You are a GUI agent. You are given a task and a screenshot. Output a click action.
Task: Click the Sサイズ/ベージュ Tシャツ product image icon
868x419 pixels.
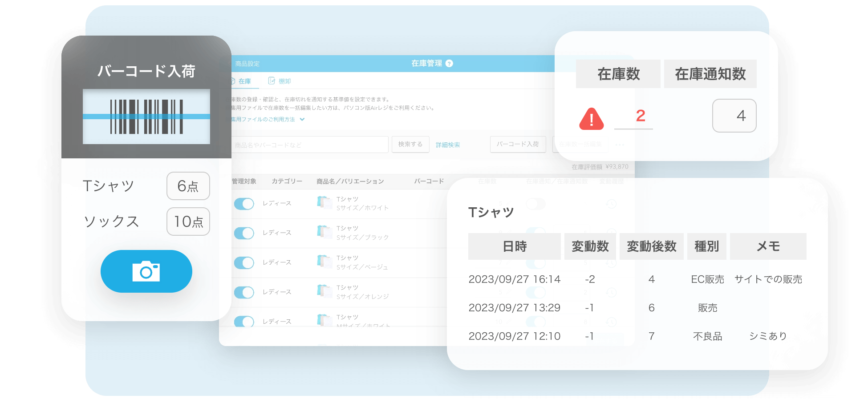click(324, 262)
